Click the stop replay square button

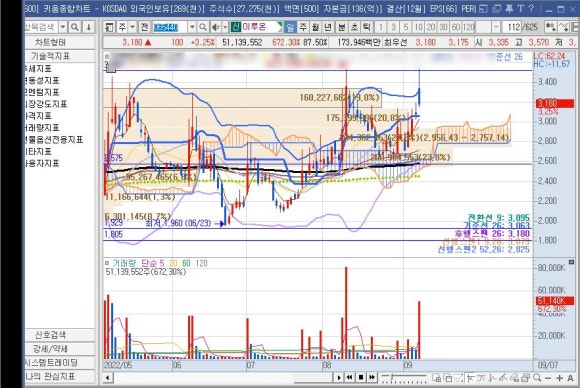pos(361,377)
